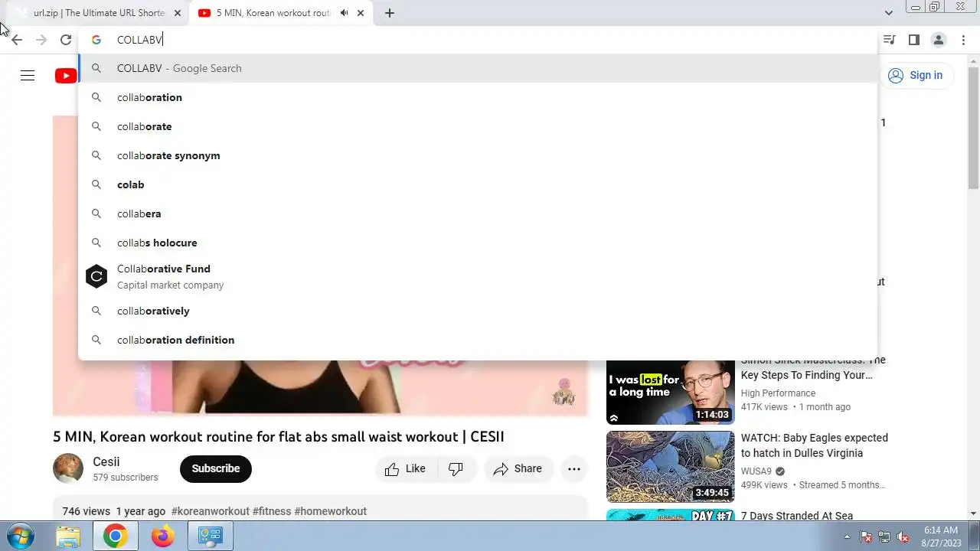This screenshot has width=980, height=551.
Task: Click into the address bar containing COLLABV
Action: (x=479, y=40)
